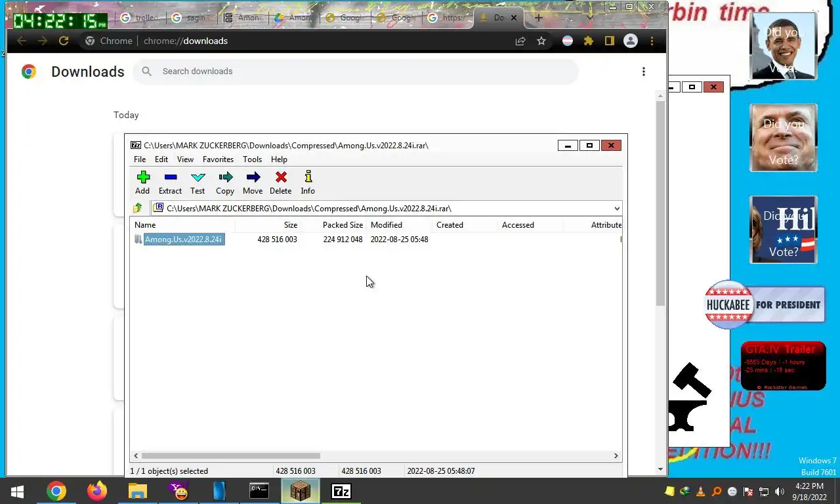Click the 7z taskbar icon
Screen dimensions: 840x504
tap(341, 491)
